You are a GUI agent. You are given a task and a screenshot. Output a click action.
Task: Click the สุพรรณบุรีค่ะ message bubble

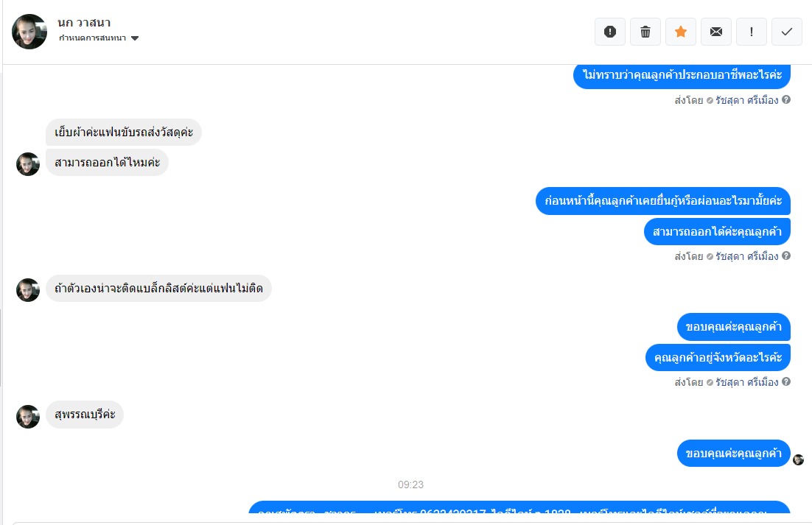(85, 415)
